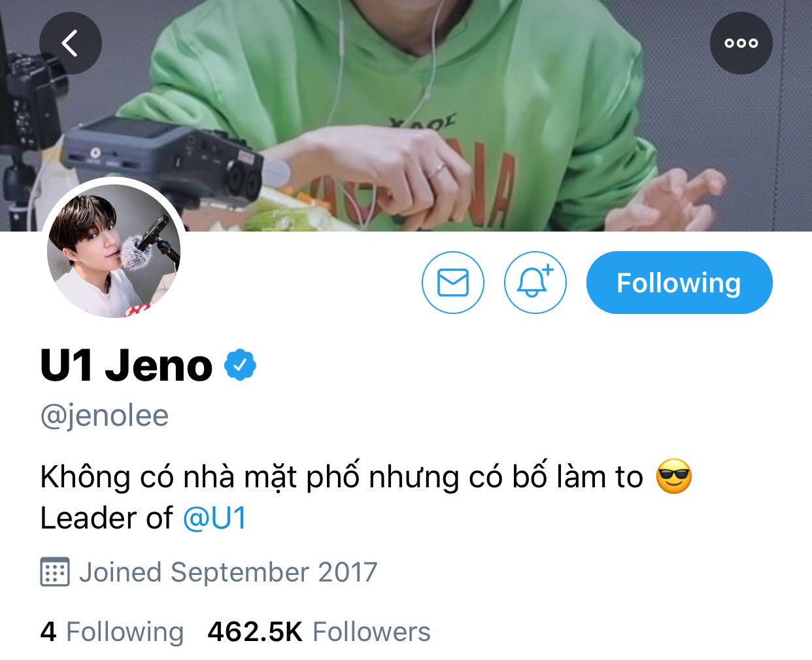Tap the number 4 following count
Screen dimensions: 812x660
[48, 632]
